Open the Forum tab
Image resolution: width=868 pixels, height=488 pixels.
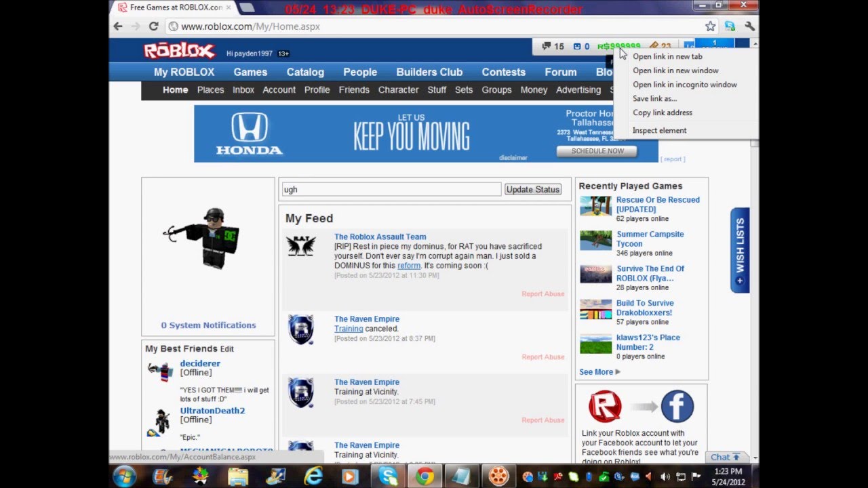pyautogui.click(x=561, y=72)
